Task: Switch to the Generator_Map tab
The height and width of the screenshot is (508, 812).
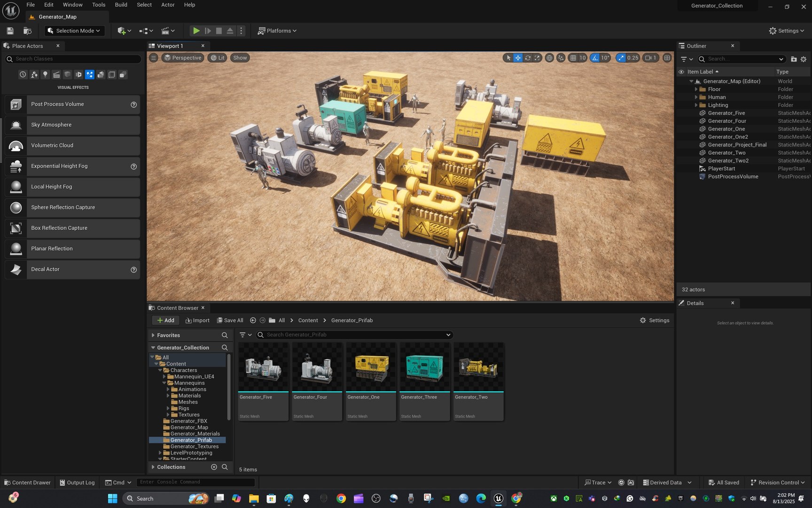Action: [57, 17]
